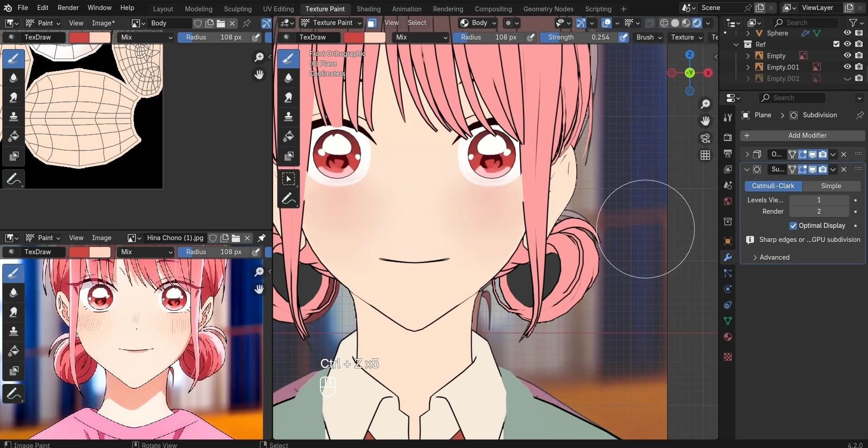This screenshot has height=448, width=868.
Task: Click the primary brush color swatch in the 3D viewport
Action: [354, 37]
